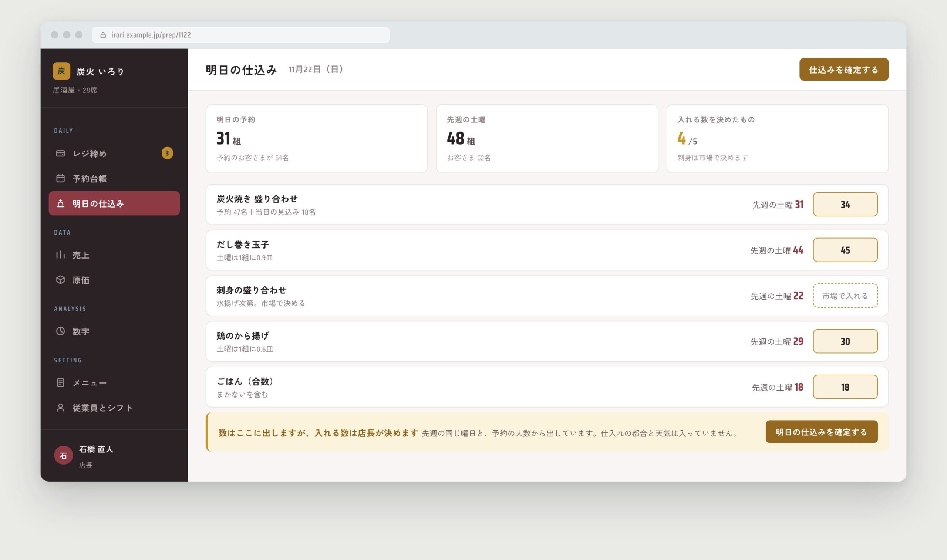Click ごはん（合数）item name
Viewport: 947px width, 560px height.
tap(245, 381)
